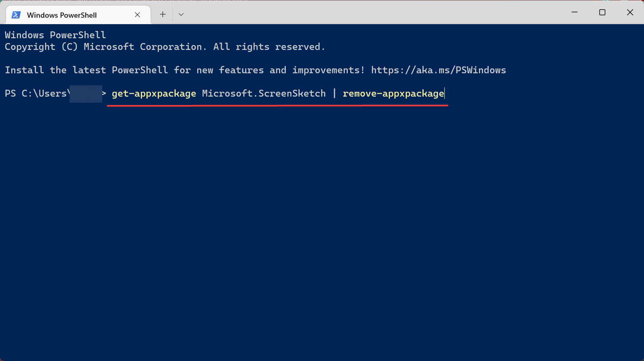Click the pipe symbol in the command
The height and width of the screenshot is (361, 644).
(x=334, y=93)
